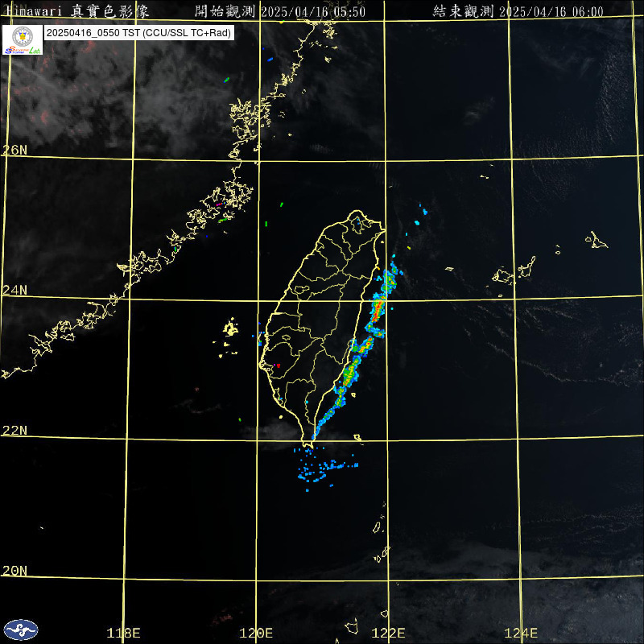Click the Severe Storm Lab logo
The width and height of the screenshot is (644, 644).
pyautogui.click(x=21, y=39)
